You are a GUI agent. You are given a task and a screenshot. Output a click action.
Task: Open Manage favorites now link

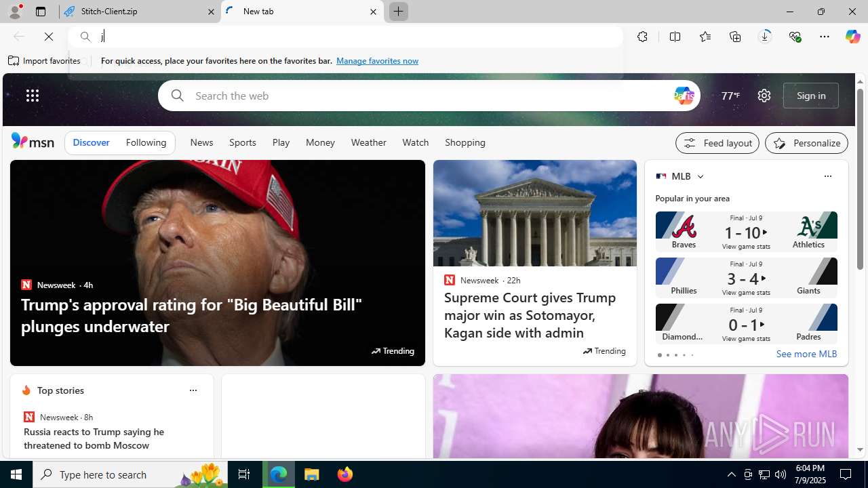point(377,61)
